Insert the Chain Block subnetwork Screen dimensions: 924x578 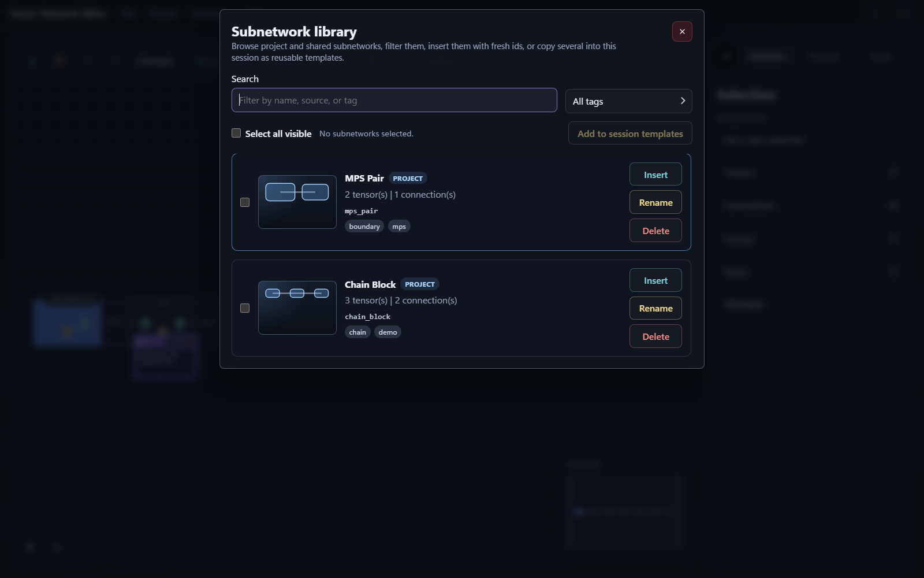click(655, 280)
